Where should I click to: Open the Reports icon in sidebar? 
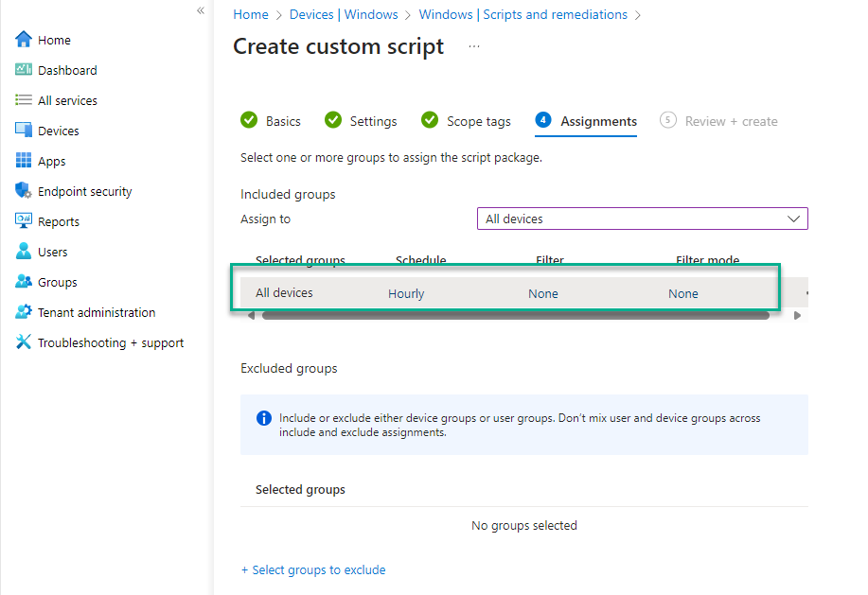[24, 220]
